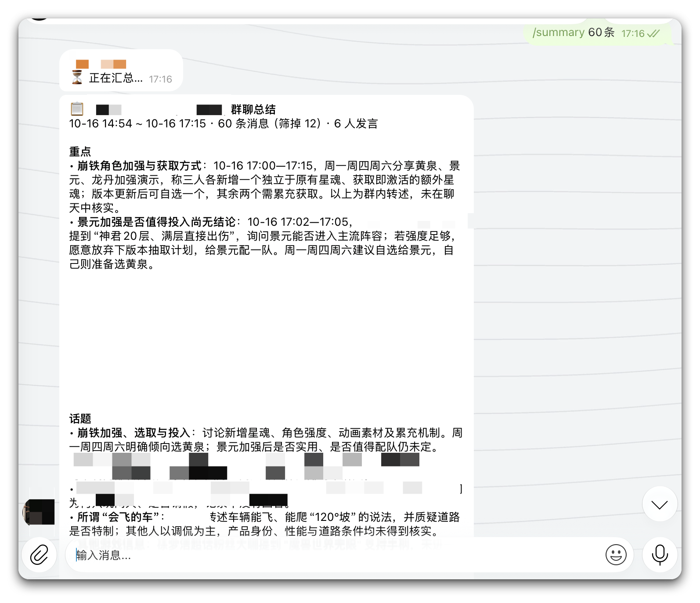
Task: Click "崩铁加强、选取与投入" bold topic
Action: pyautogui.click(x=134, y=433)
